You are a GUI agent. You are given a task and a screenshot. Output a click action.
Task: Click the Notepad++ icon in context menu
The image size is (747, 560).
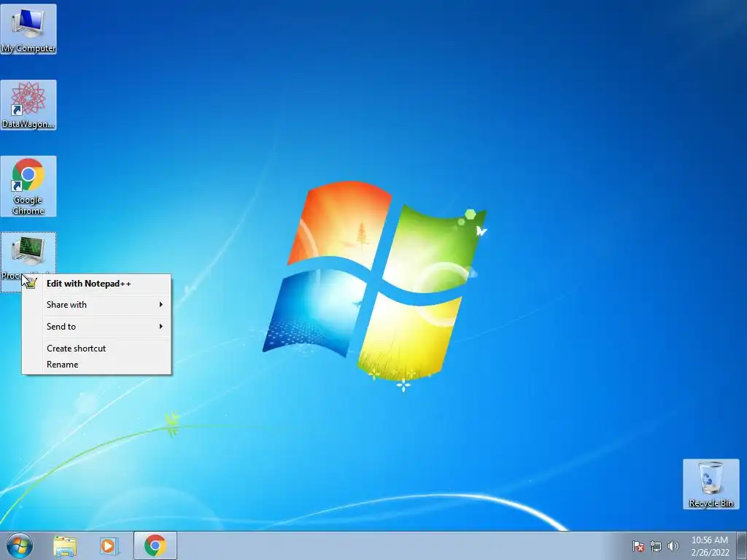[32, 284]
